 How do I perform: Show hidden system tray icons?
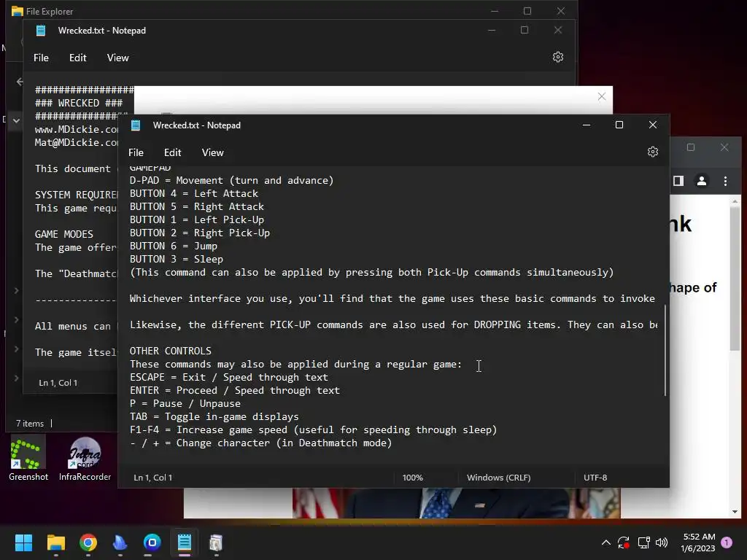click(606, 542)
